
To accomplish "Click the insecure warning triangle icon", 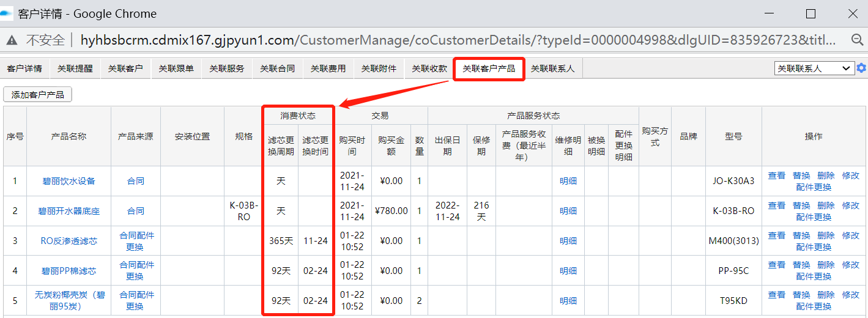I will coord(12,40).
